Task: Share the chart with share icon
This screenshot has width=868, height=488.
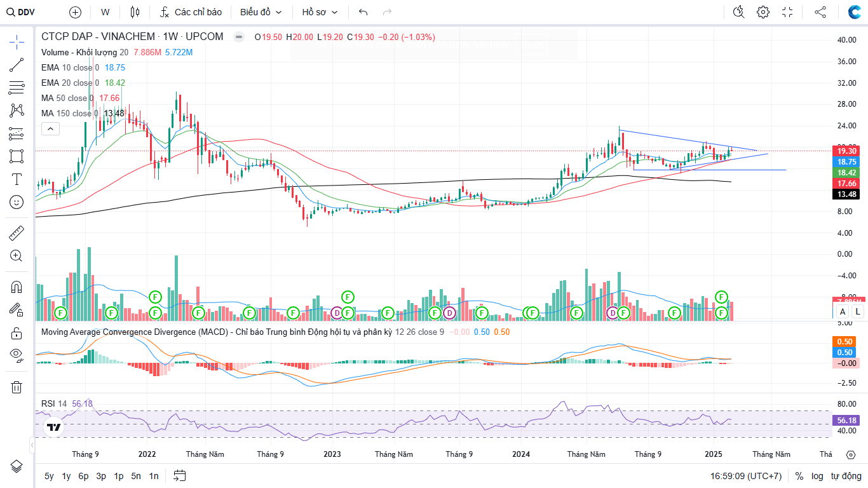Action: (x=820, y=12)
